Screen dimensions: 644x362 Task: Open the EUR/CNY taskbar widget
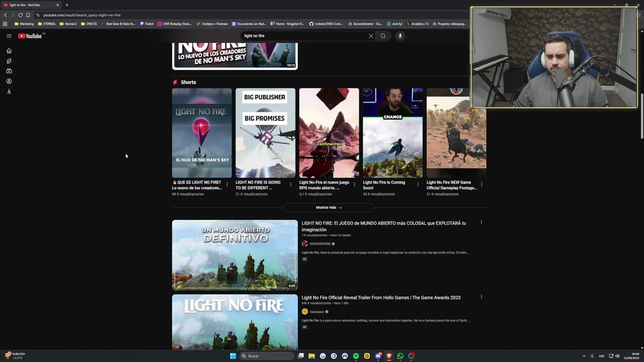(15, 356)
